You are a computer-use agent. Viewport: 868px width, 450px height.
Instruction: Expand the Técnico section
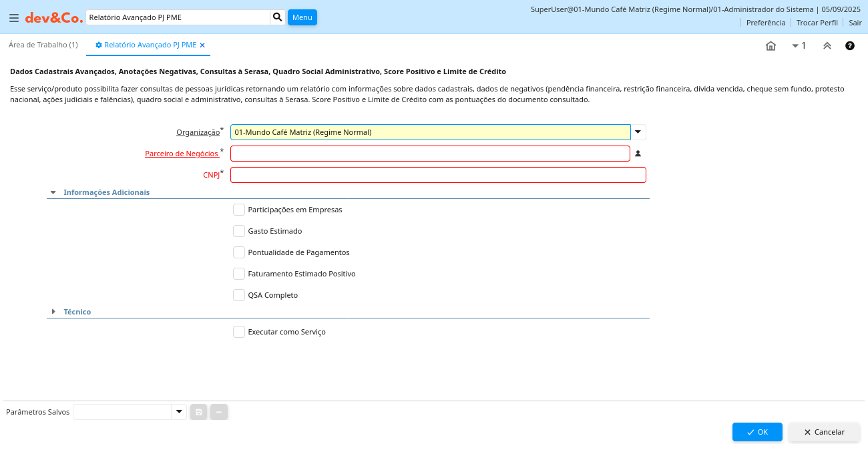click(53, 312)
